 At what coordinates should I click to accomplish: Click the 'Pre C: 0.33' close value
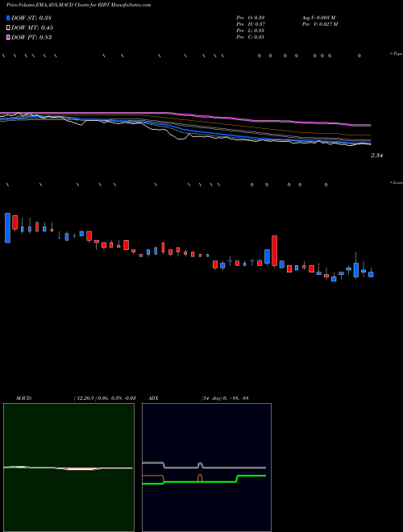click(x=251, y=37)
